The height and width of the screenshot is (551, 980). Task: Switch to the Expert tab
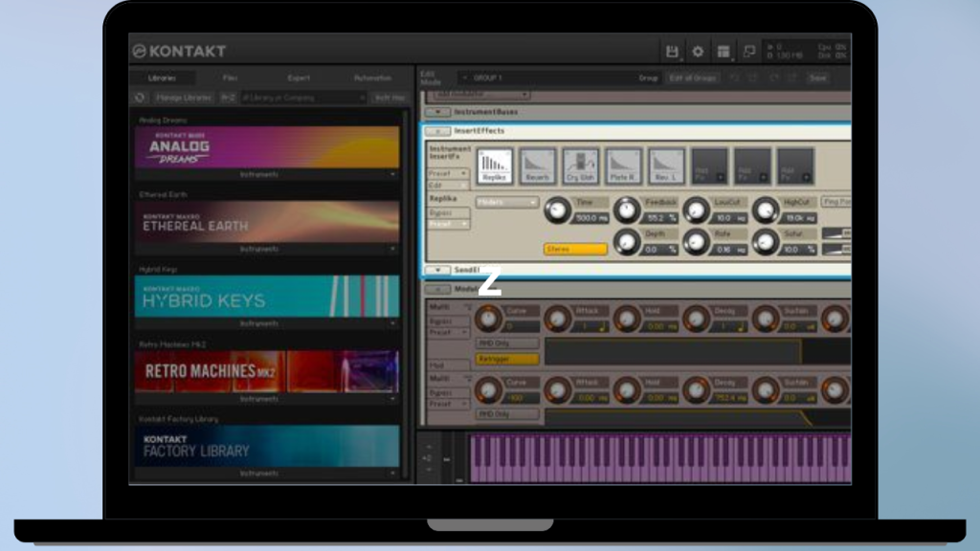coord(299,78)
